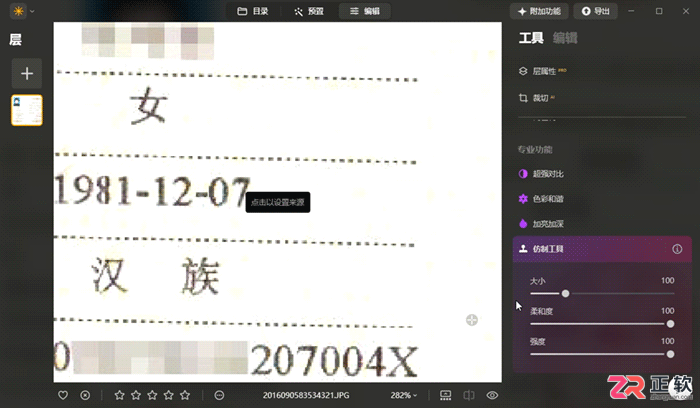Click the 导出 export button

tap(596, 11)
